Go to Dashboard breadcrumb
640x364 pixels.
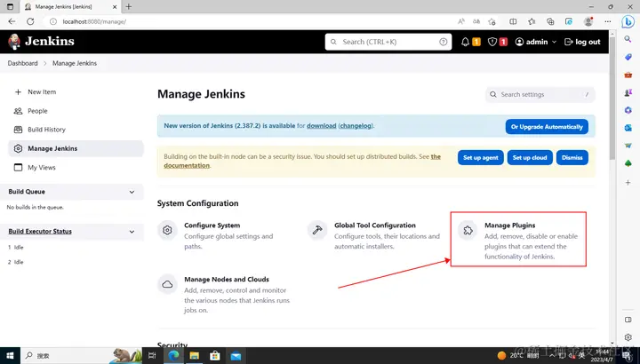(22, 63)
